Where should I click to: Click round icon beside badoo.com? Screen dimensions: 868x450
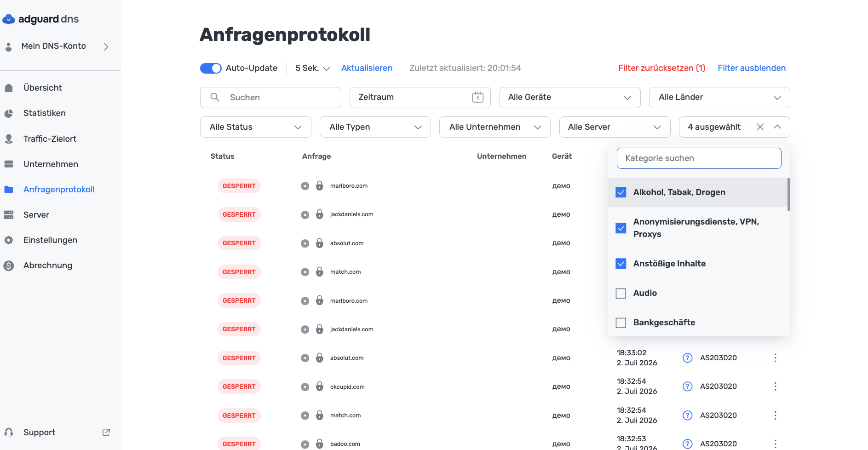305,444
